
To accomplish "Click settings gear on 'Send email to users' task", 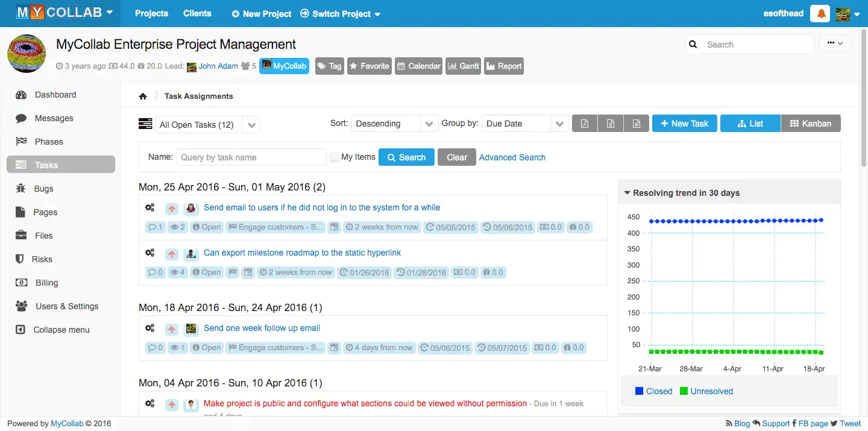I will click(x=150, y=207).
